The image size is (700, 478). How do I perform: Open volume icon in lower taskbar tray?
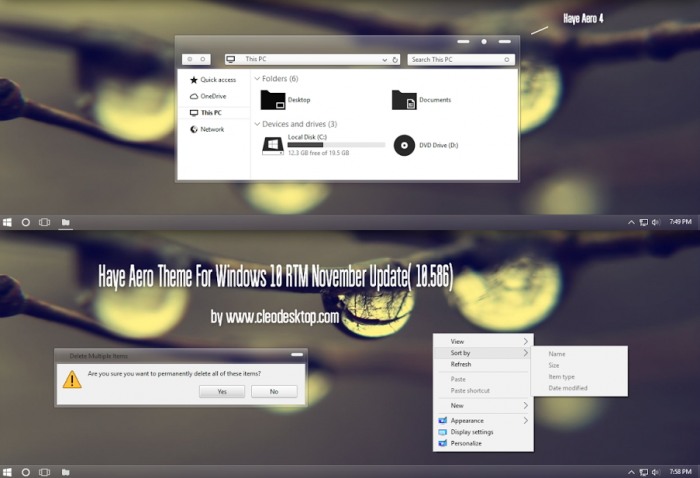point(655,472)
